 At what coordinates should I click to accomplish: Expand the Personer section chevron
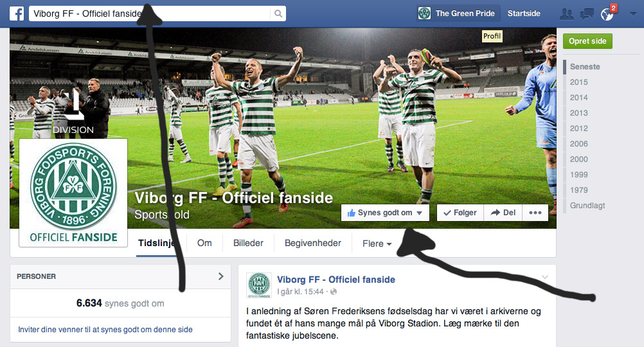(221, 276)
